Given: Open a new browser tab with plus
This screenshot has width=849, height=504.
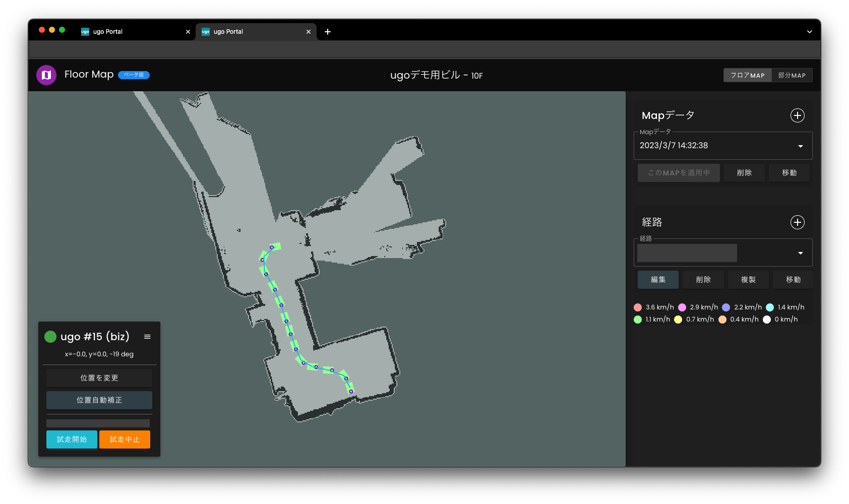Looking at the screenshot, I should pyautogui.click(x=328, y=32).
